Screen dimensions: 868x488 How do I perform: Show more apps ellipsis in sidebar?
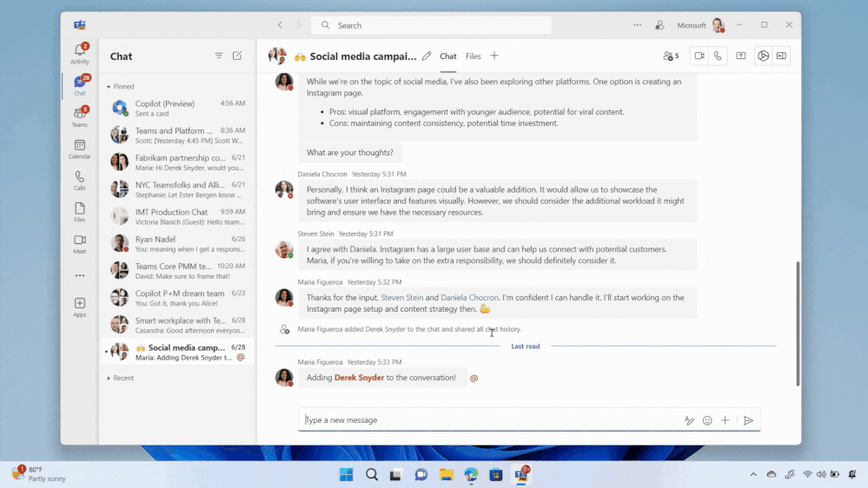point(80,275)
